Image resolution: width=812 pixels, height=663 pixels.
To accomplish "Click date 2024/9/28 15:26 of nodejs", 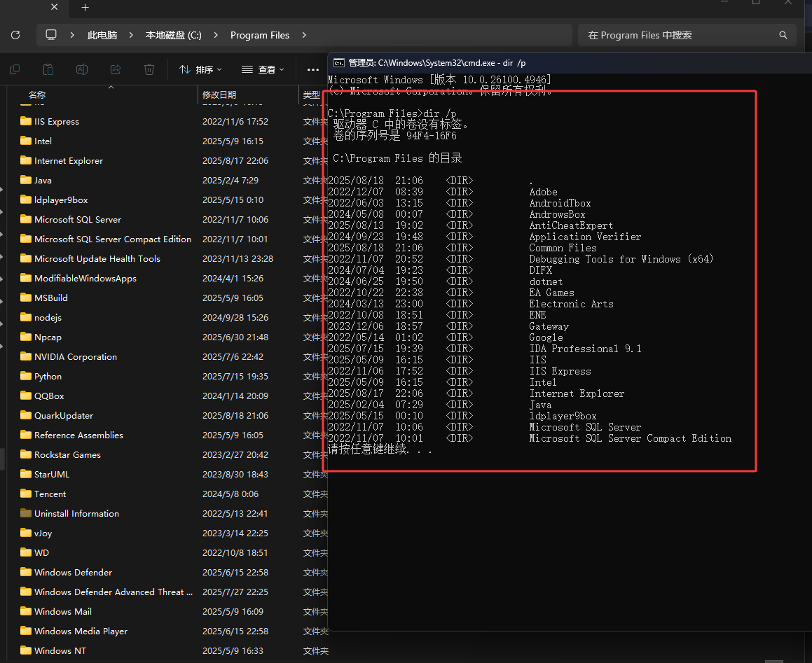I will click(x=235, y=317).
